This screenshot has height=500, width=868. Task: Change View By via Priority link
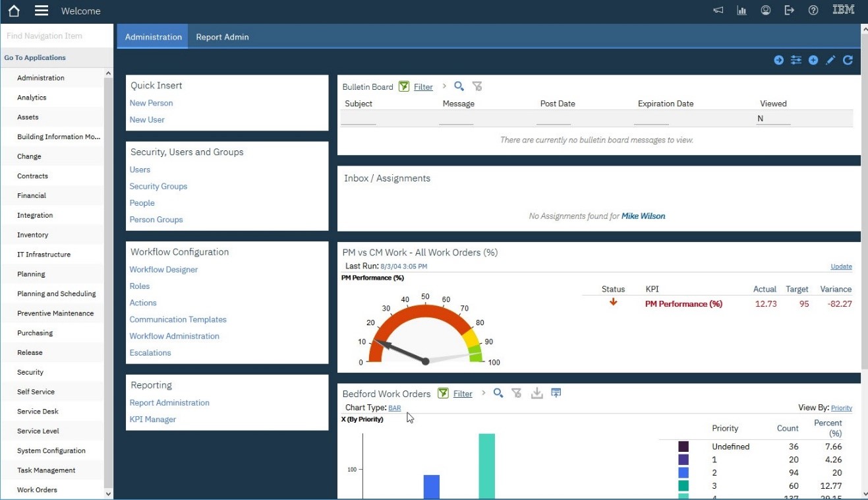coord(842,408)
